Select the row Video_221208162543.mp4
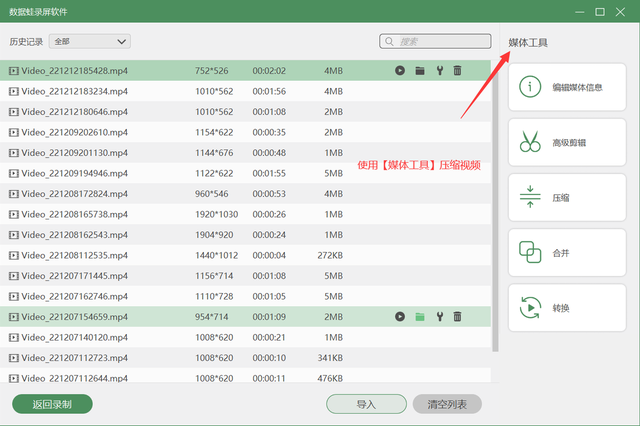Screen dimensions: 640x426 coord(245,235)
